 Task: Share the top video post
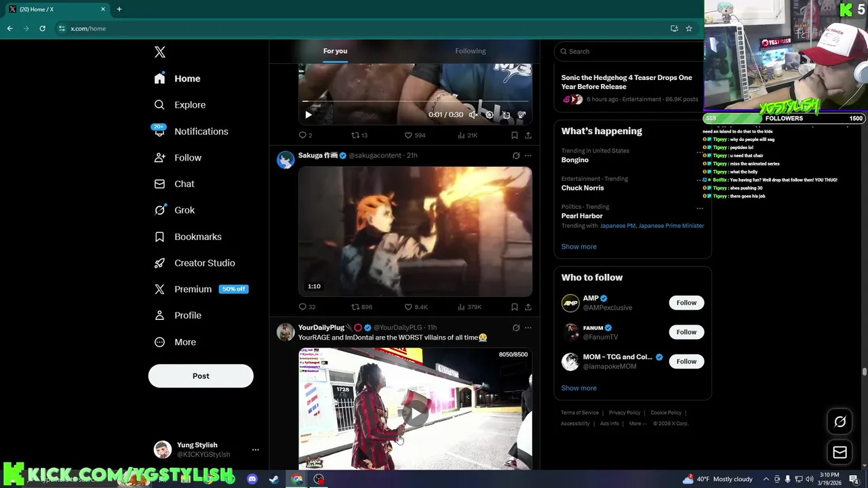528,135
